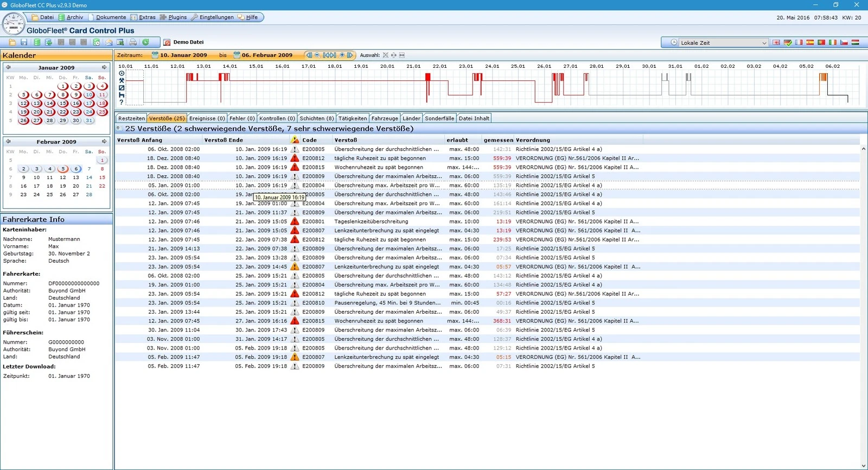The width and height of the screenshot is (868, 470).
Task: Go to previous month in Januar 2009 calendar
Action: [x=8, y=67]
